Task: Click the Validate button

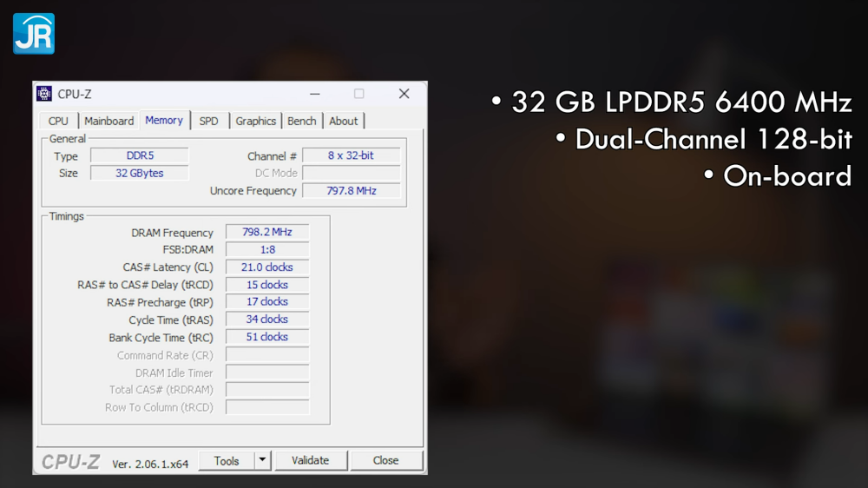Action: [x=311, y=460]
